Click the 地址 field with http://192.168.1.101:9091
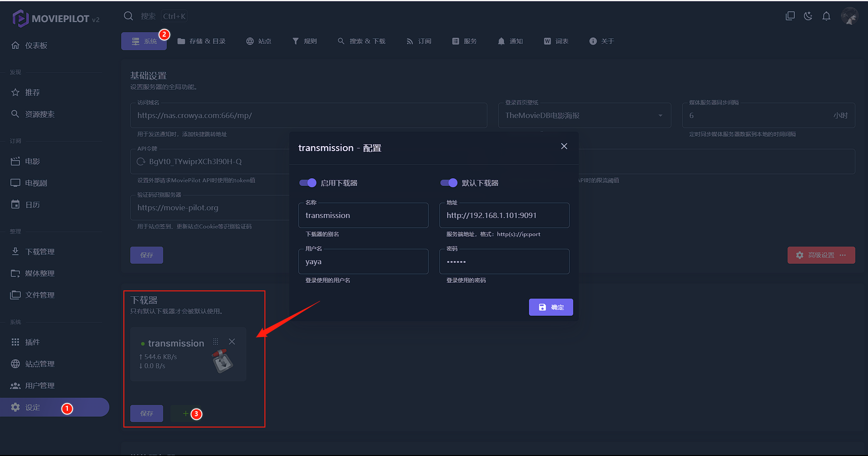868x456 pixels. click(505, 215)
